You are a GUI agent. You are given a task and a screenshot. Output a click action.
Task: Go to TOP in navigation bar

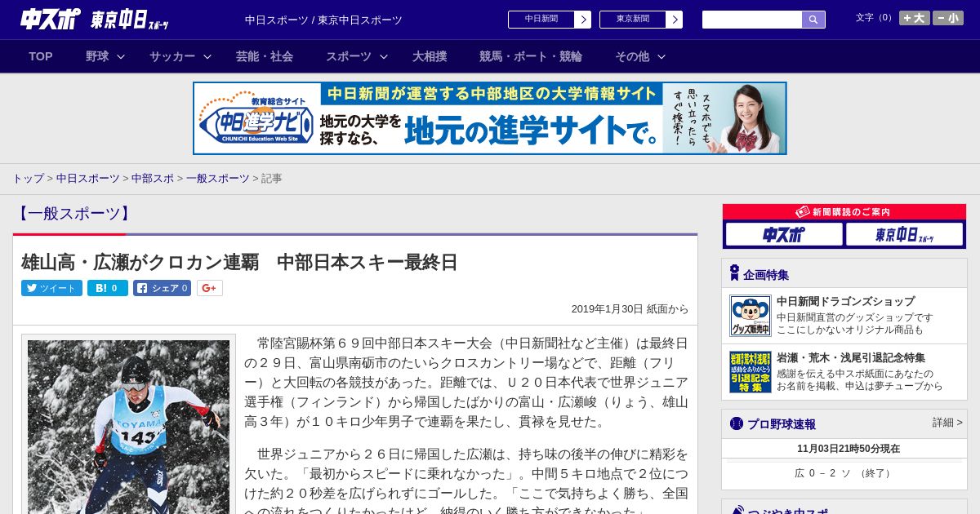(41, 56)
